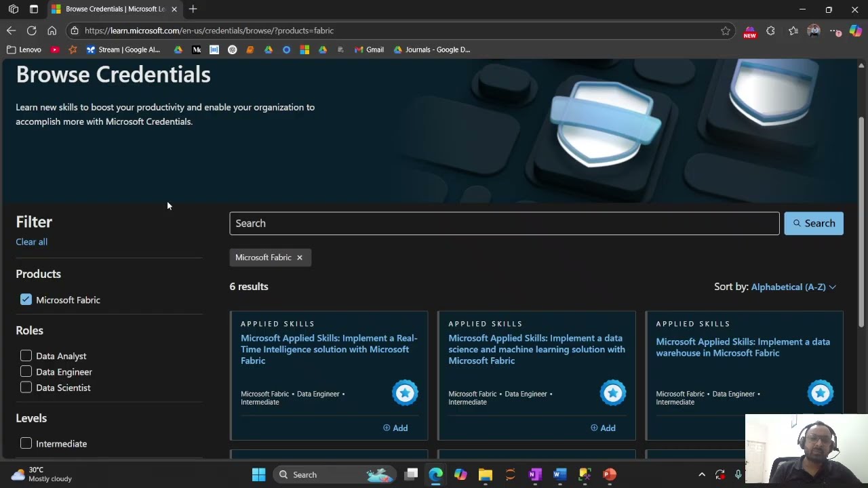Open Copilot app from the taskbar
868x488 pixels.
pos(460,474)
